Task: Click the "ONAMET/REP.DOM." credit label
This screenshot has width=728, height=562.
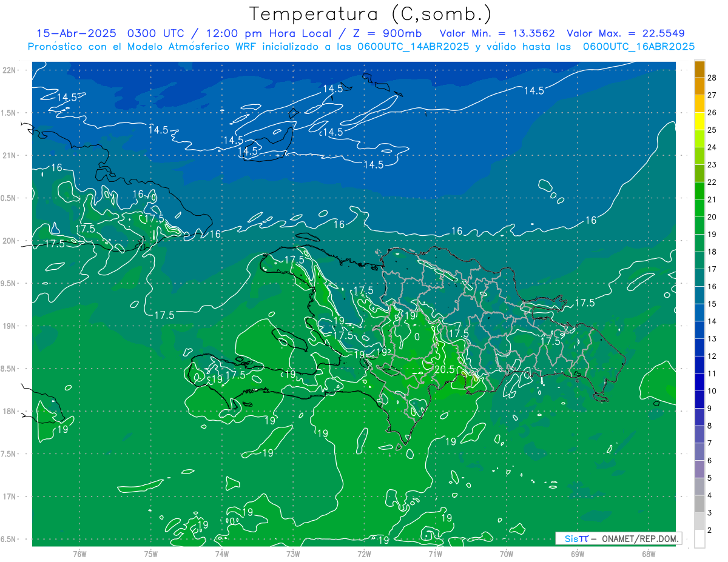Action: (640, 538)
